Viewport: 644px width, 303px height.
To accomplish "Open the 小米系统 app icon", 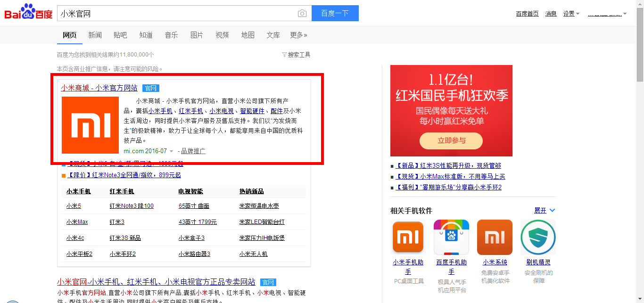I will [x=495, y=237].
